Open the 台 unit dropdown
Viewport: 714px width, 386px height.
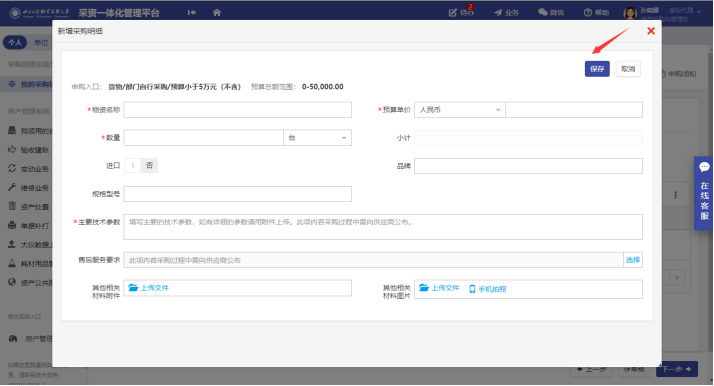tap(317, 137)
